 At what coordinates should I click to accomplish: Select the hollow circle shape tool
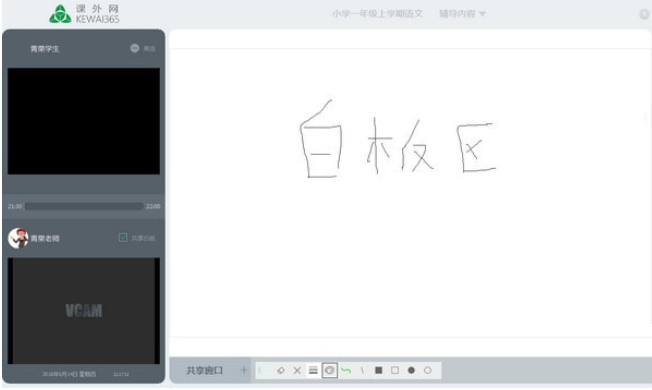[427, 370]
